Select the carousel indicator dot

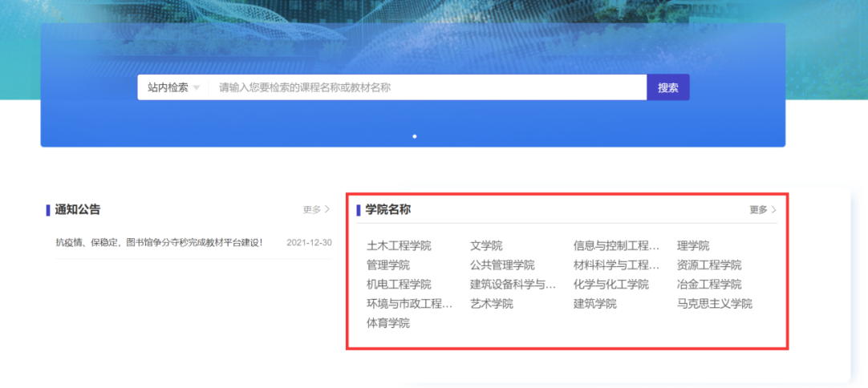pyautogui.click(x=415, y=136)
